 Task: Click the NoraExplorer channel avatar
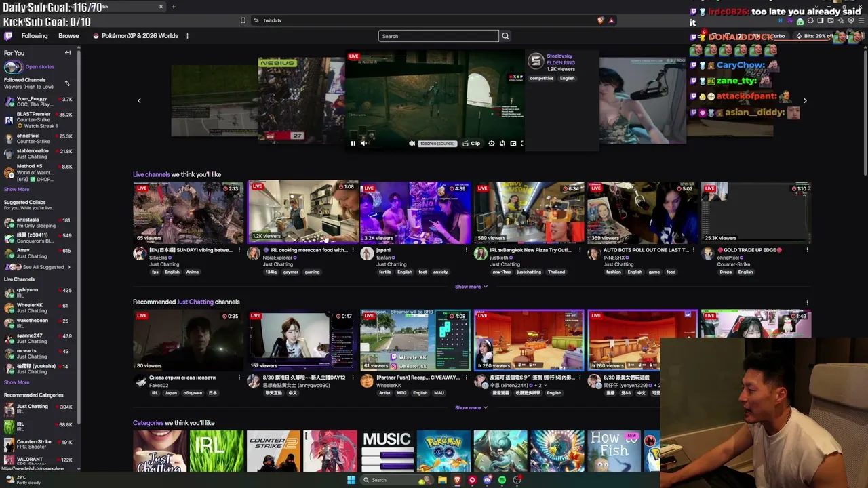tap(254, 253)
